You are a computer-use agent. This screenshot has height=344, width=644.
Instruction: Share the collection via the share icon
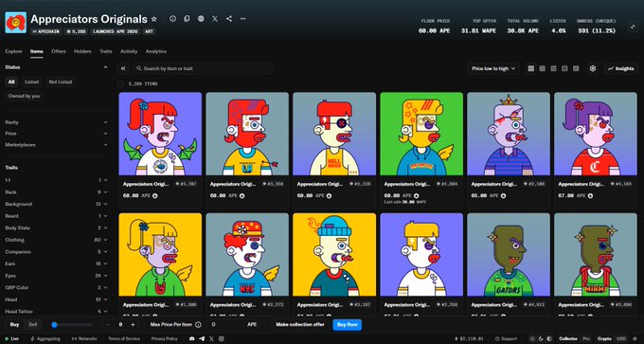(229, 19)
